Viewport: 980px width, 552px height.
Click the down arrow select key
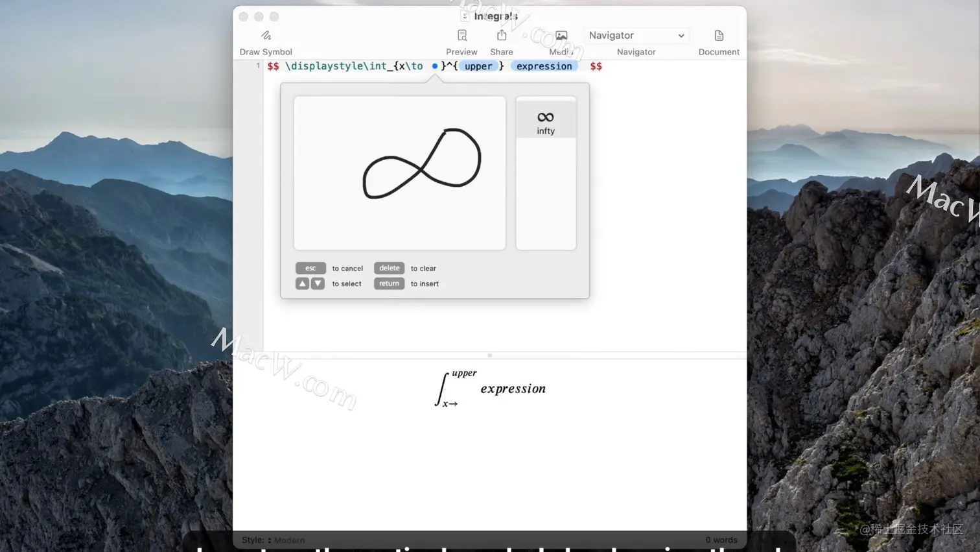click(318, 283)
